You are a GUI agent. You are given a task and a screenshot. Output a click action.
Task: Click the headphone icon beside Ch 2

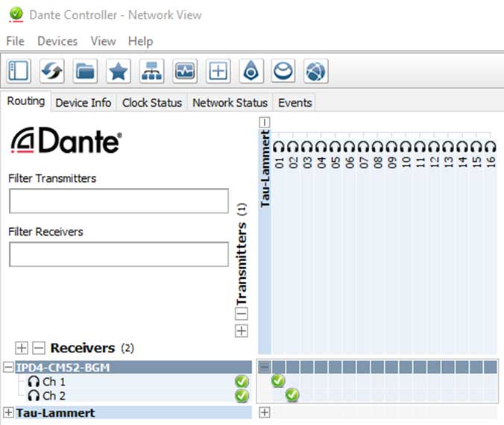click(34, 395)
